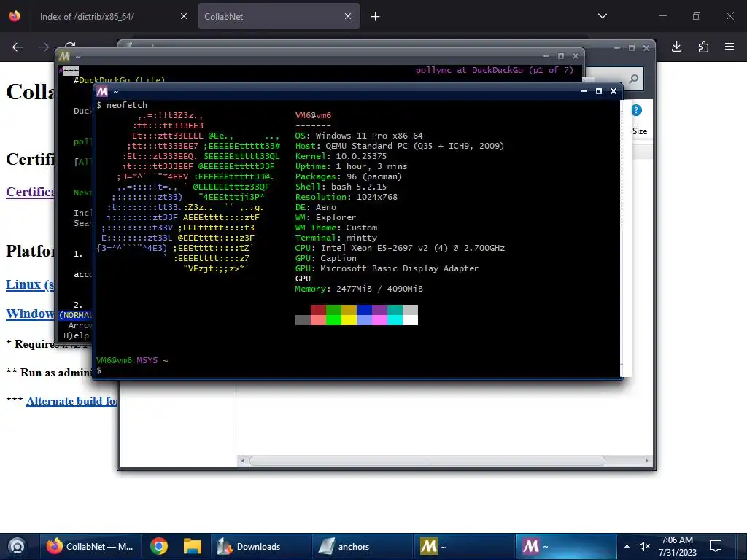Screen dimensions: 747x560
Task: Click the Explorer scrollbar left arrow
Action: [x=243, y=461]
